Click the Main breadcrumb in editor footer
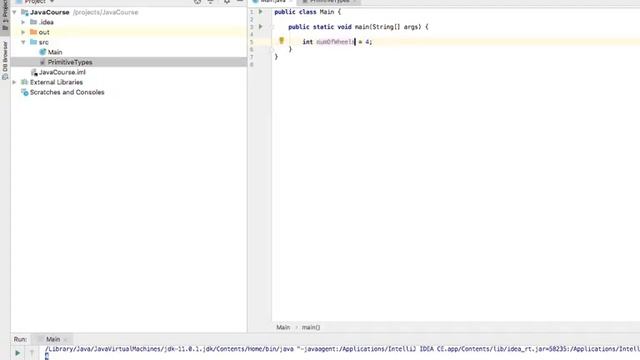Viewport: 640px width, 360px height. (283, 327)
